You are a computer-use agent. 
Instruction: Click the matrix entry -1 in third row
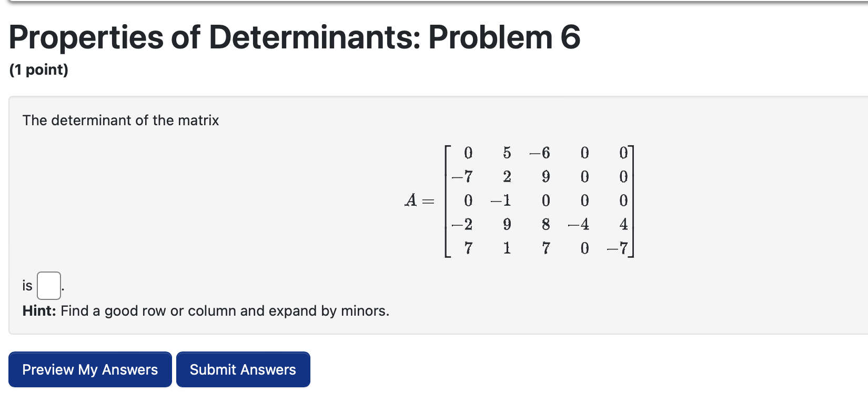pyautogui.click(x=500, y=200)
